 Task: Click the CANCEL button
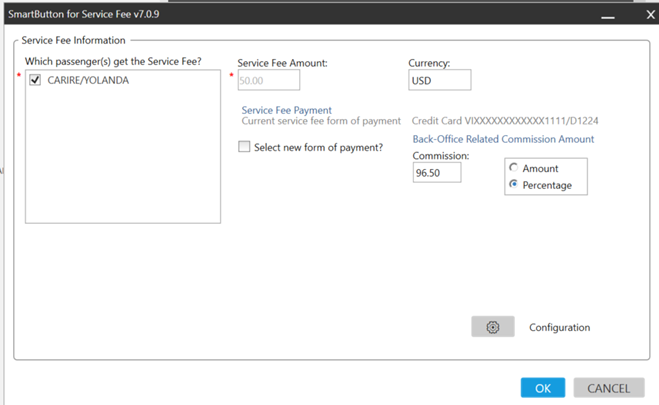tap(608, 388)
